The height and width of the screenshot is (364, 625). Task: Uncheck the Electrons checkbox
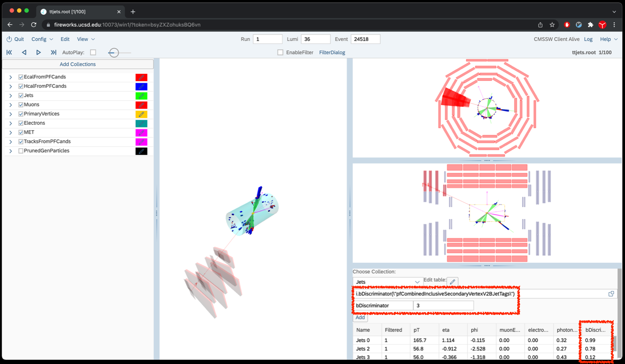click(21, 124)
